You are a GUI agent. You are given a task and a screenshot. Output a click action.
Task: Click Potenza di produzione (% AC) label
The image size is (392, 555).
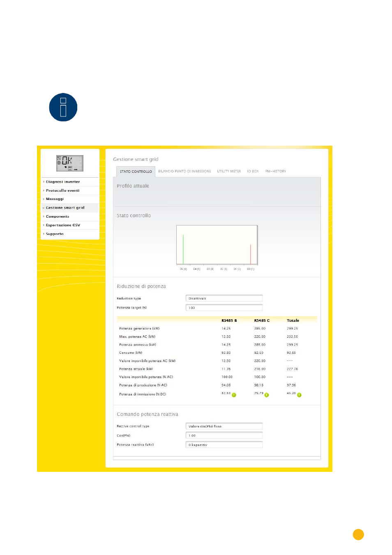click(x=143, y=385)
